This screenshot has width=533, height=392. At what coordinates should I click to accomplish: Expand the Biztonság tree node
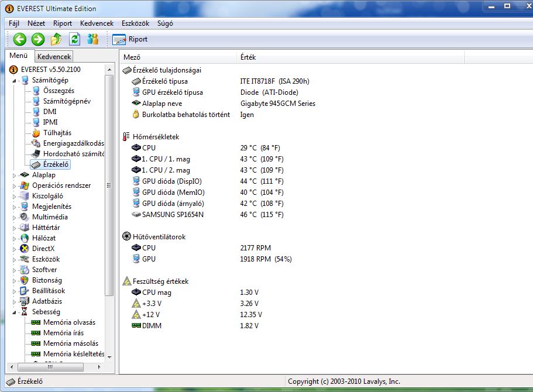(x=14, y=281)
